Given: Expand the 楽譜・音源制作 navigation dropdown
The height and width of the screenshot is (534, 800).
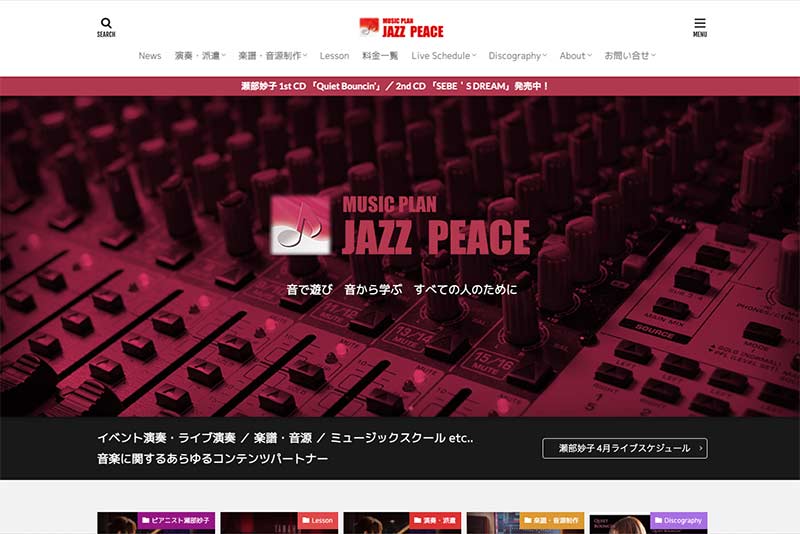Looking at the screenshot, I should pyautogui.click(x=272, y=56).
